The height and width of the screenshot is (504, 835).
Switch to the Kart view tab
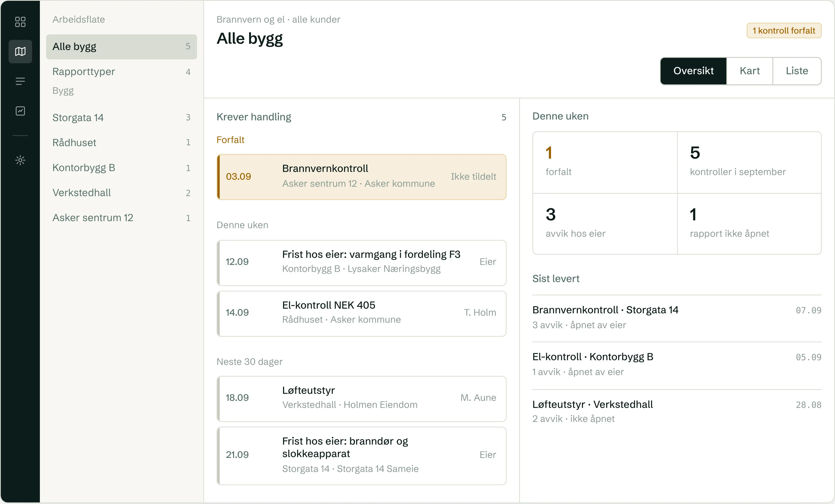(750, 71)
